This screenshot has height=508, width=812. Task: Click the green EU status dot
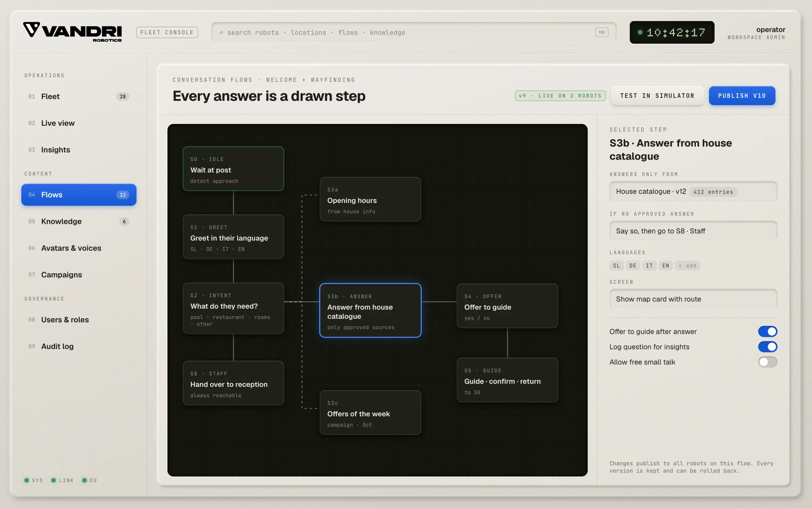(85, 480)
